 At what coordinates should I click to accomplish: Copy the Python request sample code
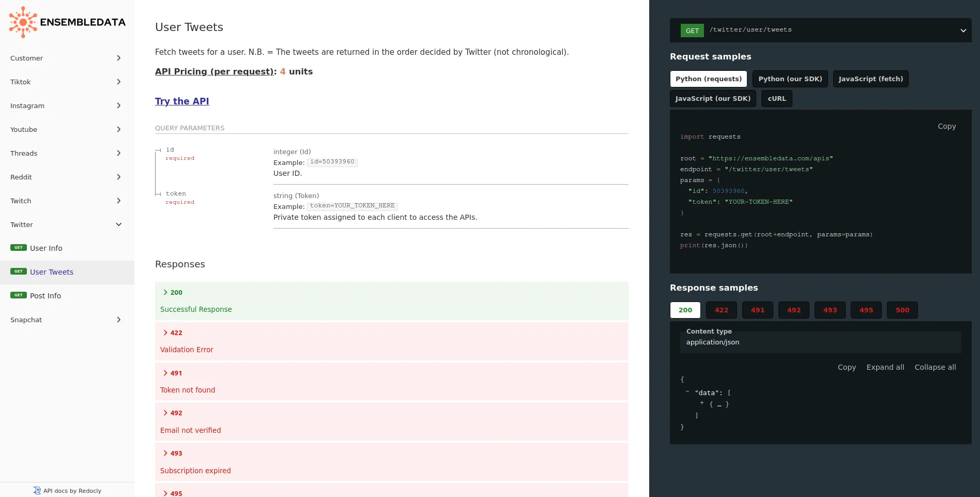tap(946, 126)
